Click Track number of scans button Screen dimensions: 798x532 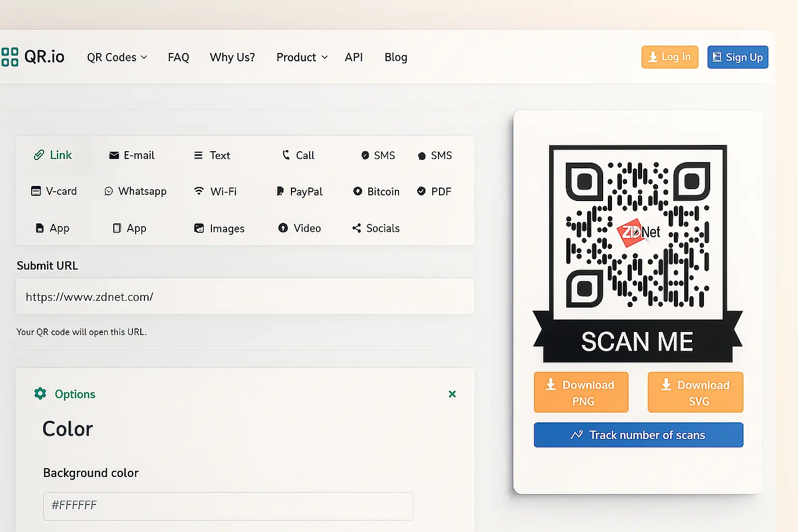pyautogui.click(x=639, y=435)
